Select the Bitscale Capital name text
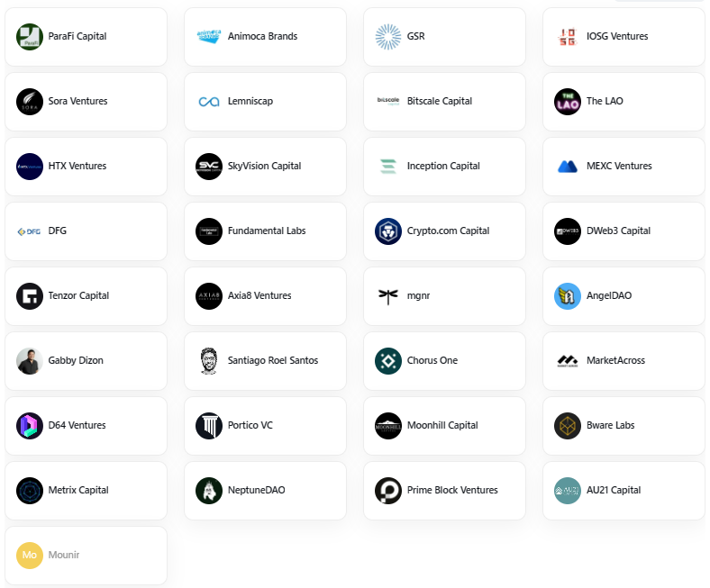The width and height of the screenshot is (710, 588). (x=439, y=102)
